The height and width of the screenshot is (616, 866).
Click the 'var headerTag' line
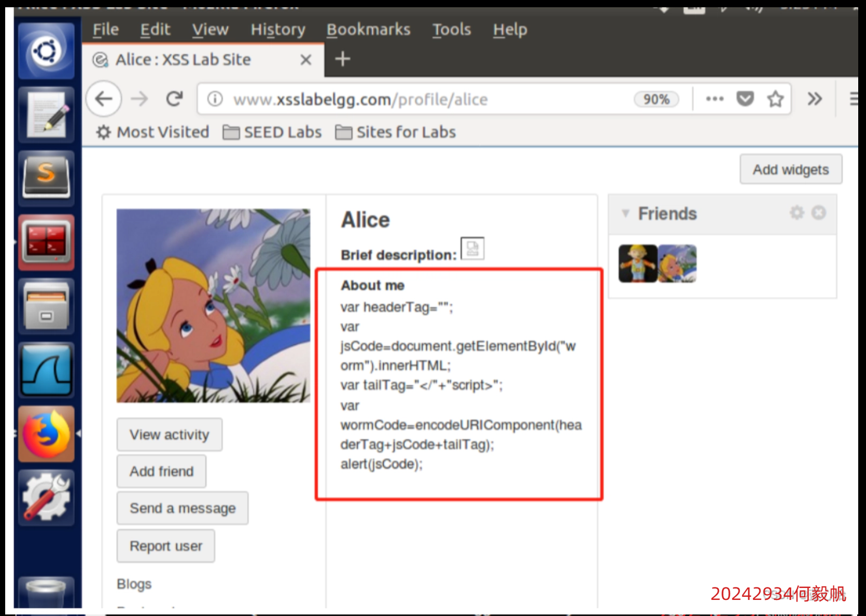(397, 307)
